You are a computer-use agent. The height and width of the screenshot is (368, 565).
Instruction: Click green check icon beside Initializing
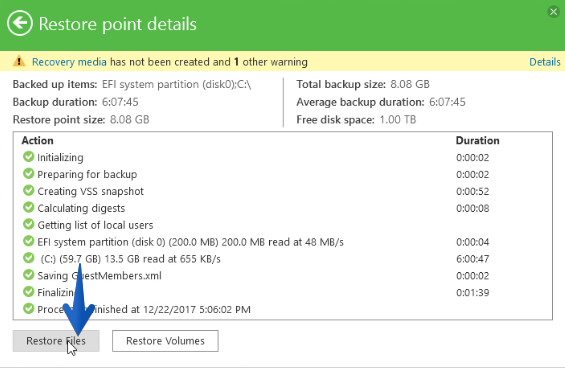pyautogui.click(x=28, y=157)
